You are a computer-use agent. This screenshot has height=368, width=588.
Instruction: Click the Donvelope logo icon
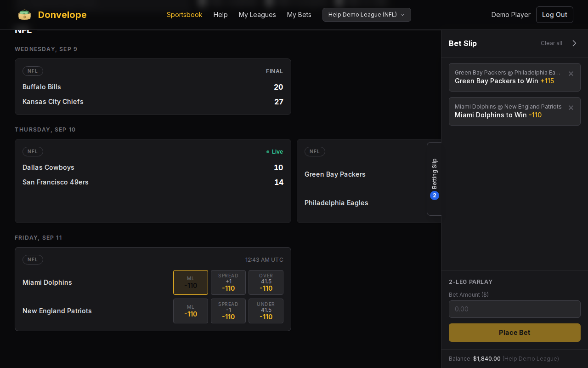click(25, 15)
